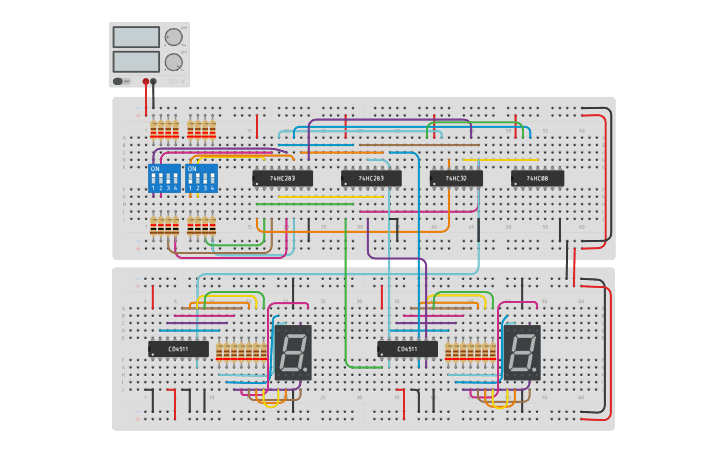Select the resistor array beside right CD4511
This screenshot has height=453, width=725.
470,352
